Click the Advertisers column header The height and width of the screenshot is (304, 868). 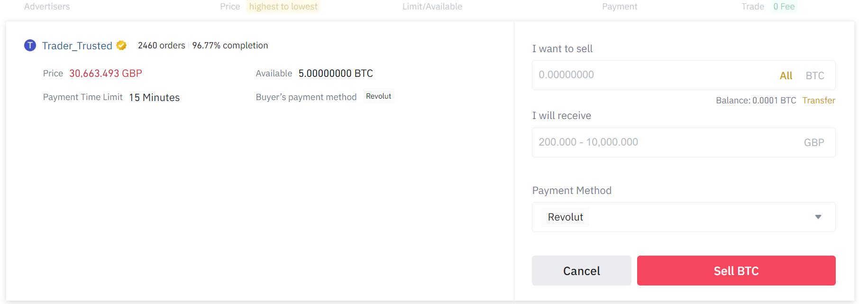coord(47,7)
